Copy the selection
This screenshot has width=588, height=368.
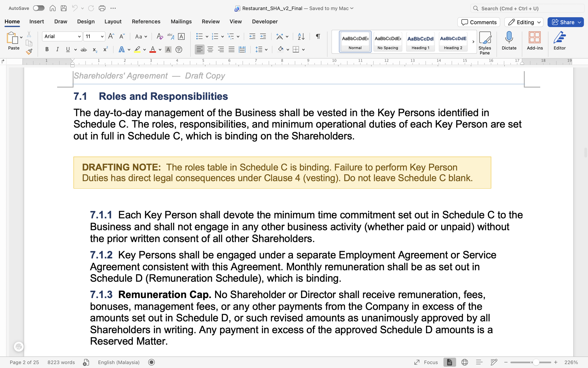click(29, 43)
